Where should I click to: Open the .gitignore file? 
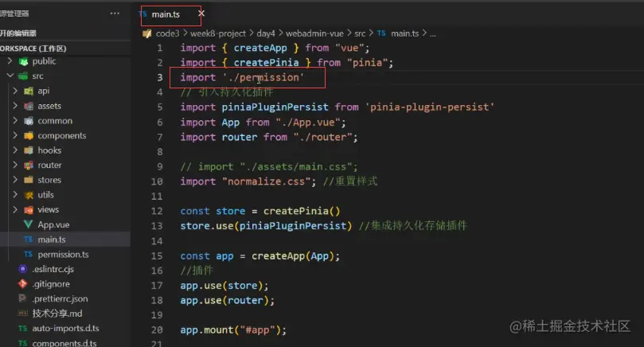[x=51, y=284]
